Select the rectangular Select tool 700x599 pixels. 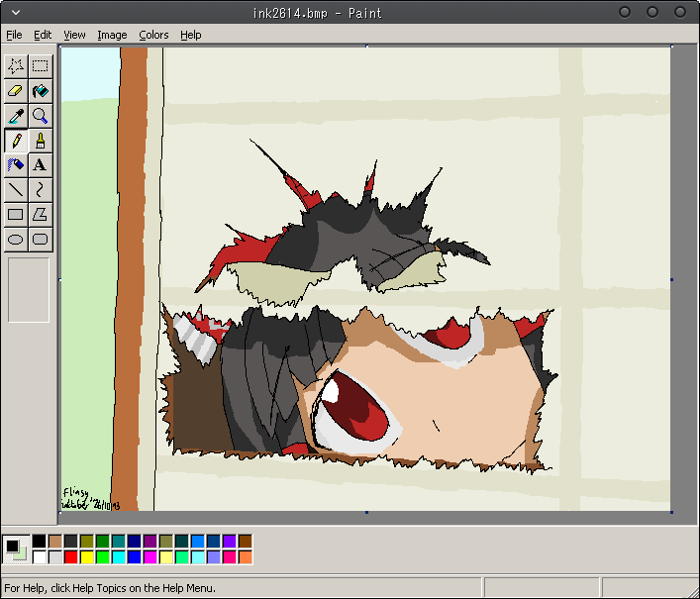[x=41, y=66]
